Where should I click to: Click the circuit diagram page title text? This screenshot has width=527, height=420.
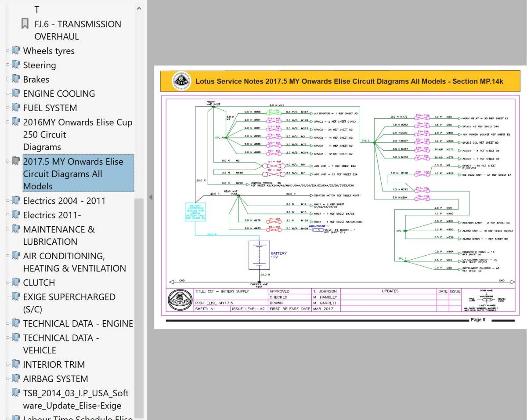click(x=349, y=81)
